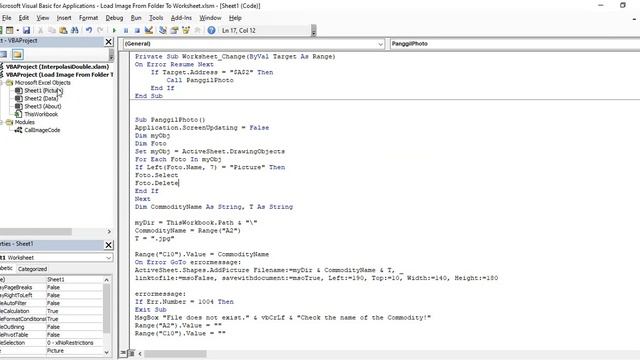Open the Format menu
Screen dimensions: 640x360
(x=89, y=18)
